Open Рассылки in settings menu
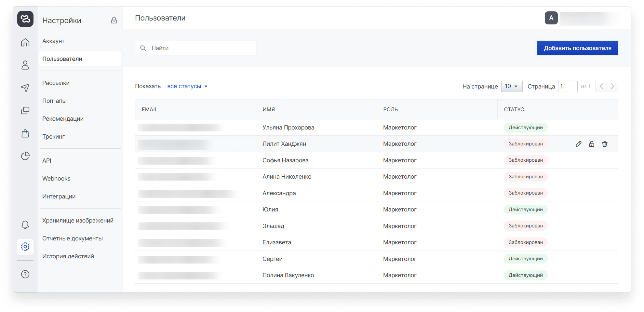Image resolution: width=644 pixels, height=312 pixels. pos(56,83)
